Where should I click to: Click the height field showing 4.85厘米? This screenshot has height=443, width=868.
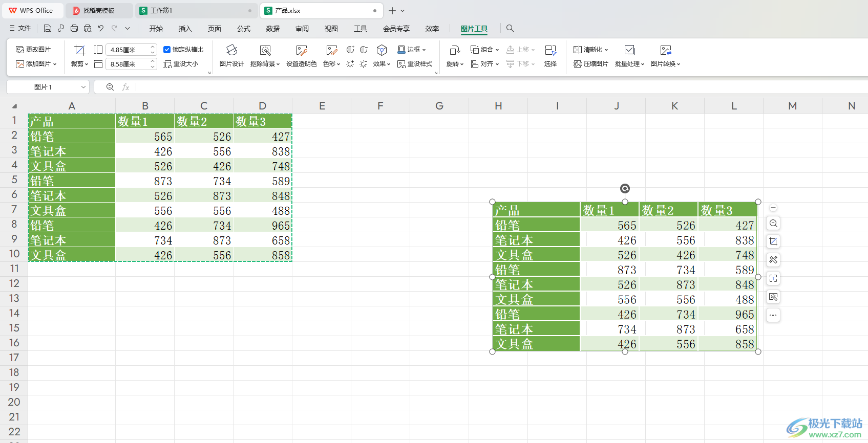[127, 50]
